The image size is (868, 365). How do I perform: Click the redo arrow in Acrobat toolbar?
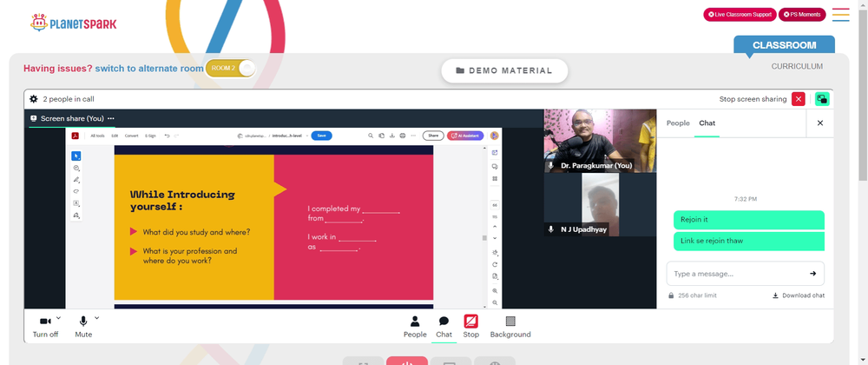(176, 136)
